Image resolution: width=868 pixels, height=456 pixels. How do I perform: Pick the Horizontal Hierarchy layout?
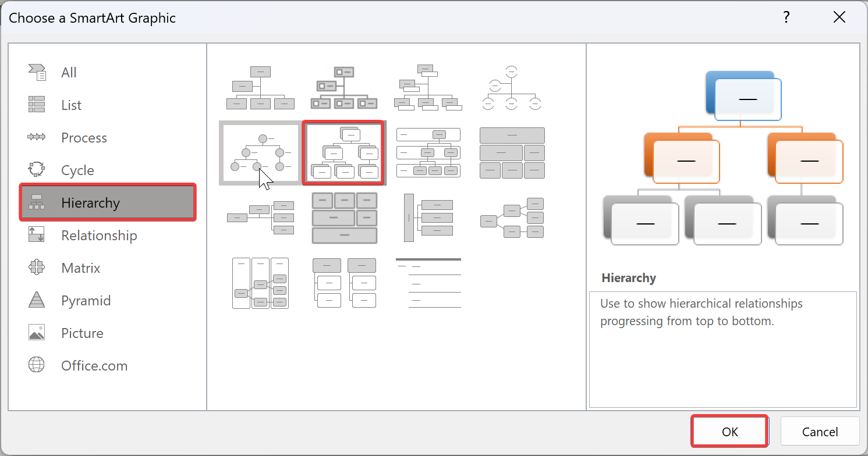(x=512, y=218)
